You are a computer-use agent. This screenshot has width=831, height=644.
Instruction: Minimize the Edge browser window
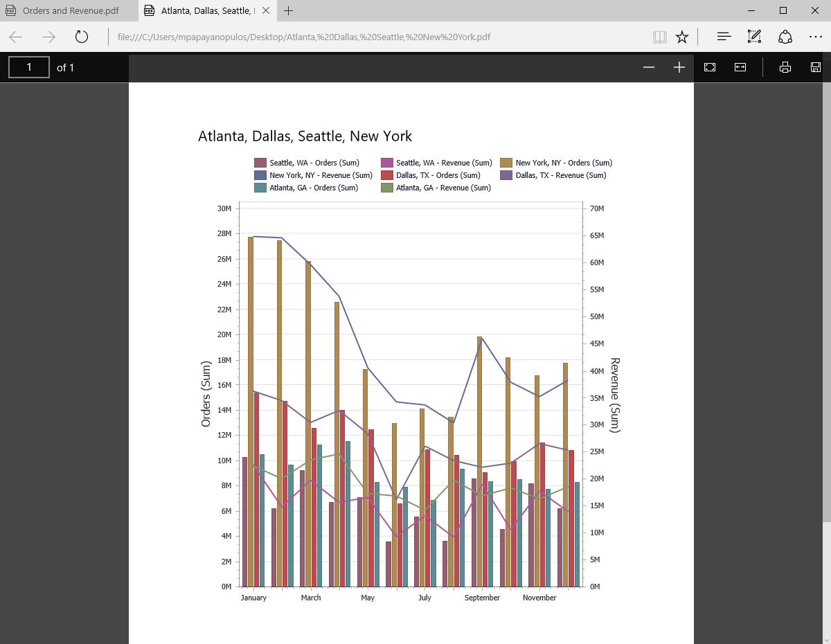point(751,10)
